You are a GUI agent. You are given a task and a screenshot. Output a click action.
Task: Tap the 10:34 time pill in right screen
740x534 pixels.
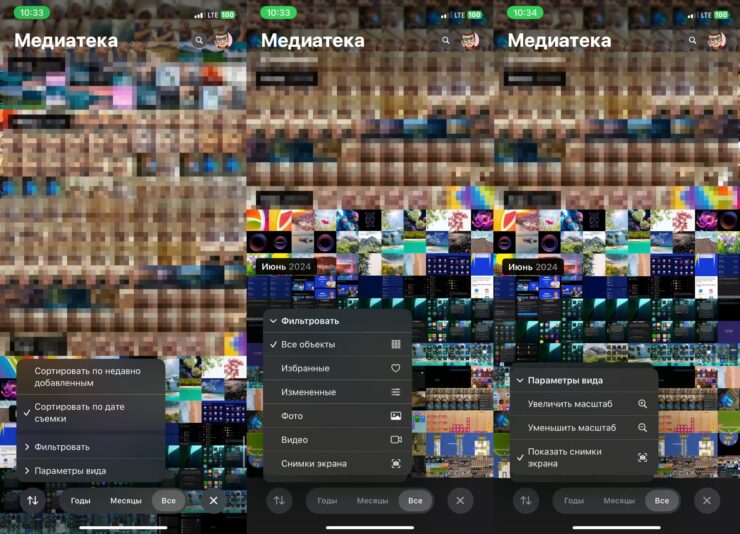(525, 13)
